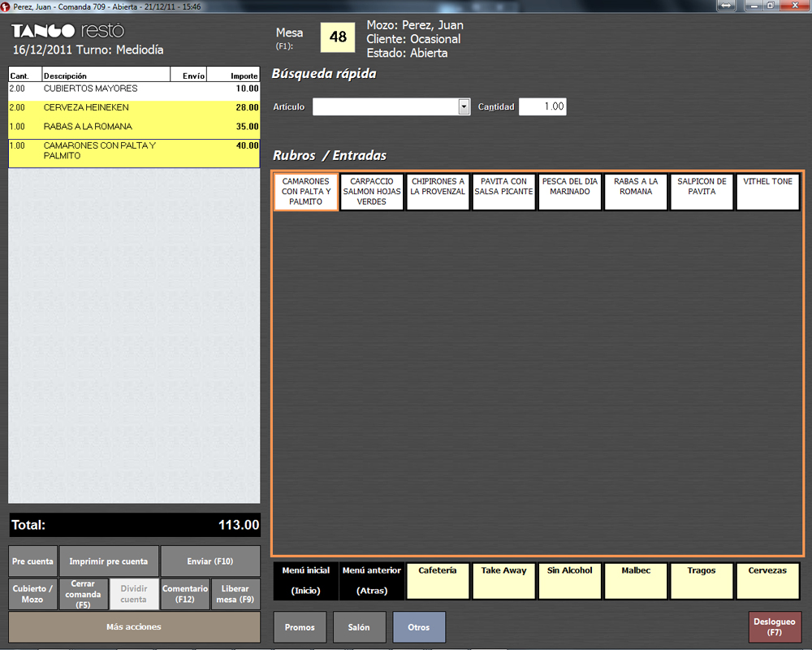The width and height of the screenshot is (812, 650).
Task: Add Carpaccio Salmon Hojas Verdes item
Action: point(372,192)
